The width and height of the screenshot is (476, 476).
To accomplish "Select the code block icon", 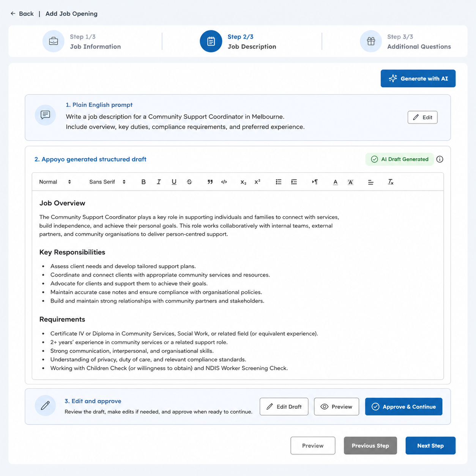I will tap(224, 182).
